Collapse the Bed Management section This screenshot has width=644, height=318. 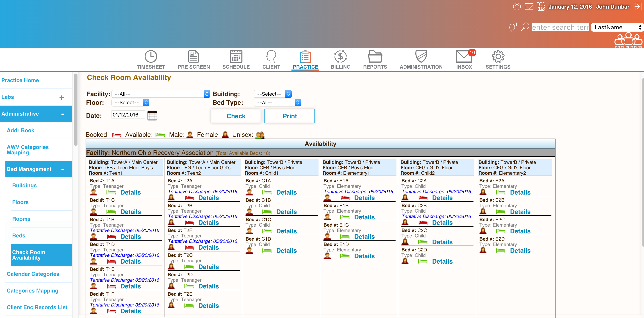[x=62, y=169]
